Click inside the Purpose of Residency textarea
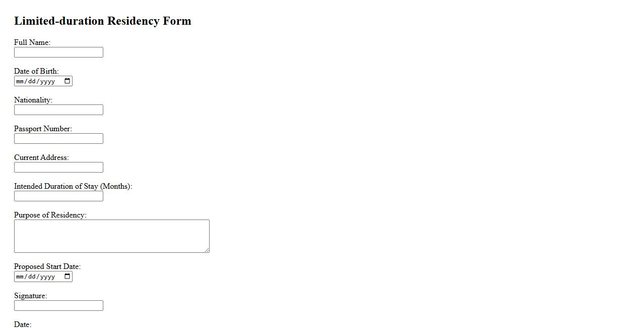644x328 pixels. [111, 236]
